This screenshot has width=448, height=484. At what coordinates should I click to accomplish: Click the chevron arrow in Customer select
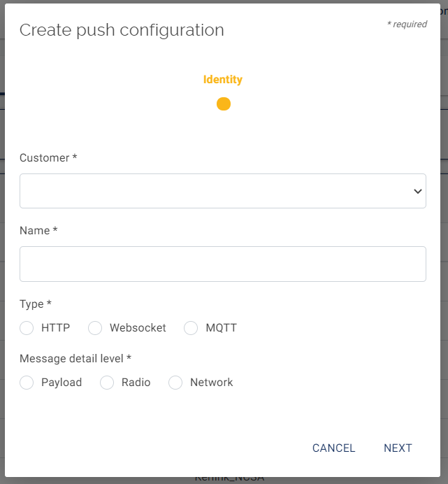tap(417, 191)
